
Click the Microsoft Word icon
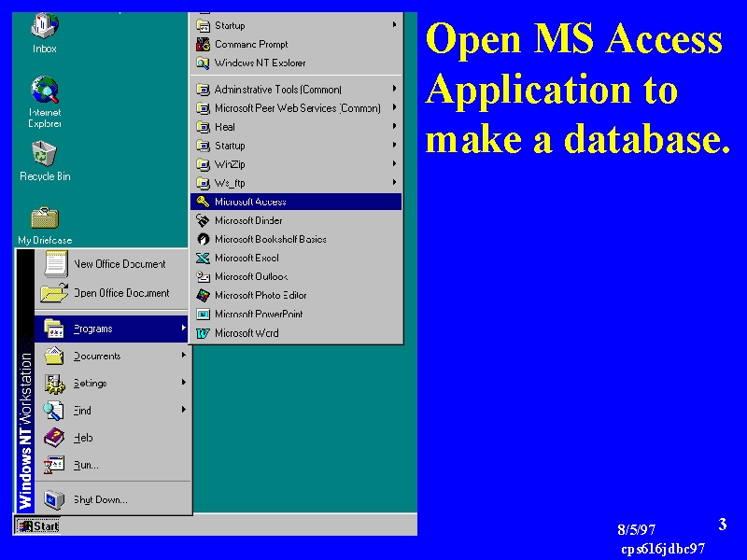click(x=203, y=333)
